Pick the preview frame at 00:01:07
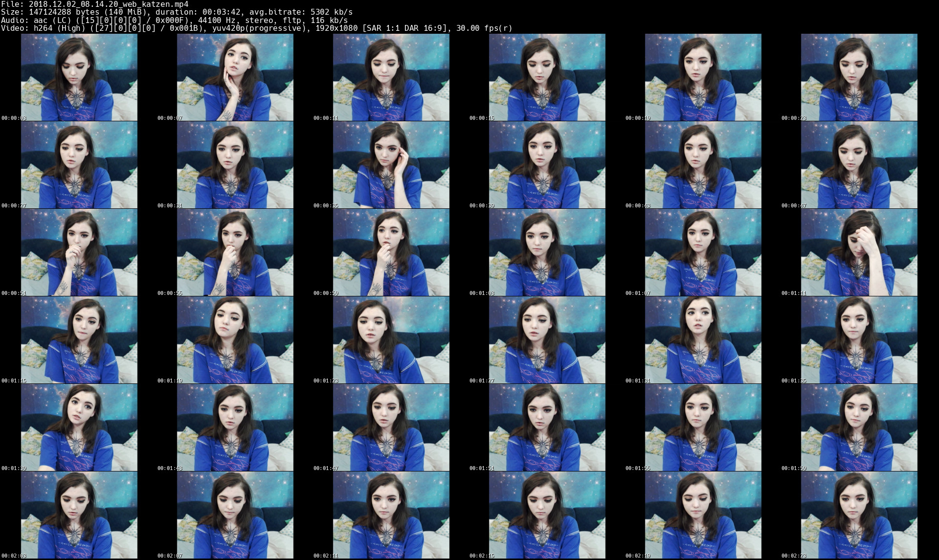Image resolution: width=939 pixels, height=560 pixels. 703,252
